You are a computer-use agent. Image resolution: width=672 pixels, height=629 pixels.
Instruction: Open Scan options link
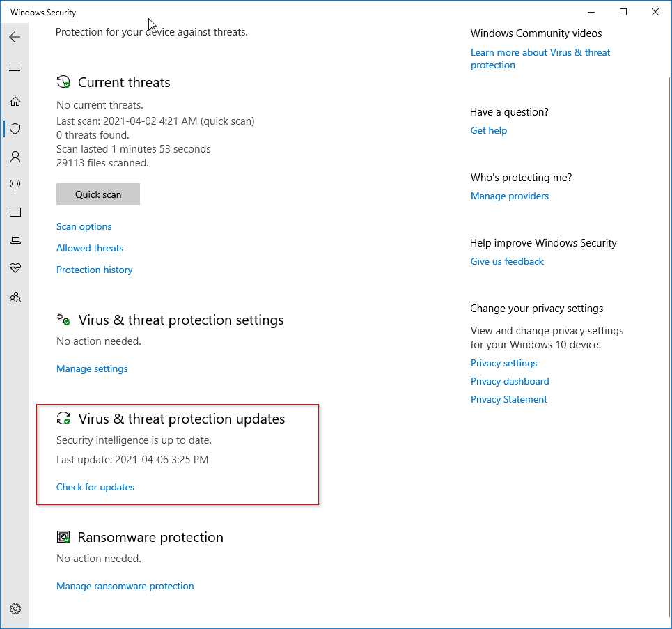[x=84, y=226]
